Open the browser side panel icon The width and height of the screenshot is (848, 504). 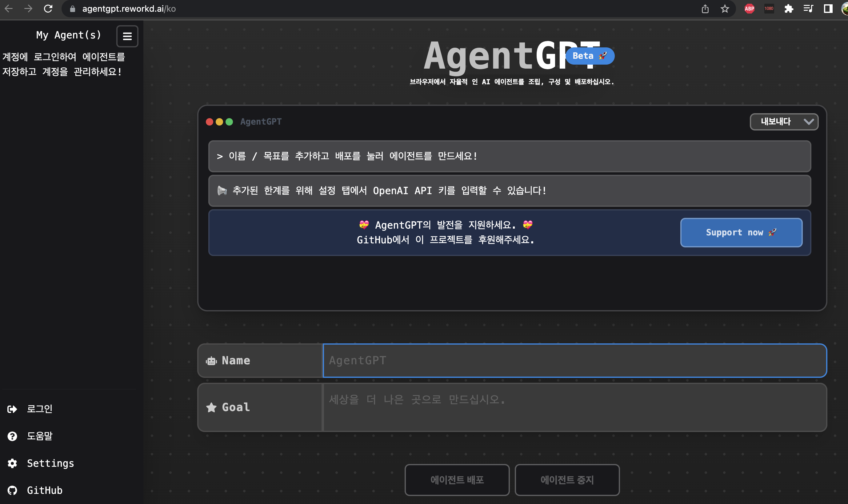828,9
